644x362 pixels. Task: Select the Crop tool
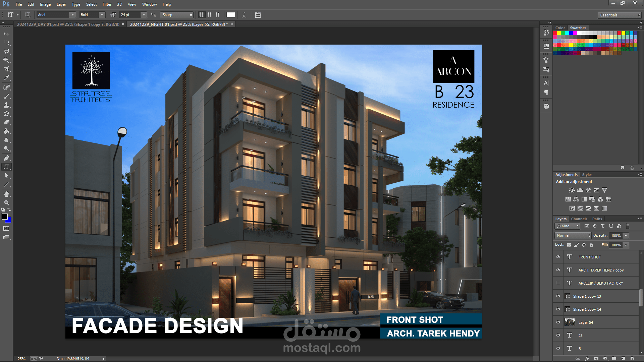click(x=6, y=69)
